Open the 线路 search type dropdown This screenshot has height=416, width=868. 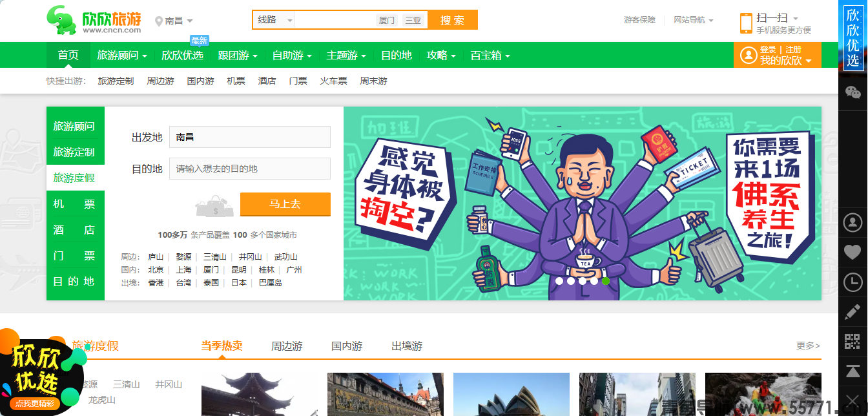[274, 20]
